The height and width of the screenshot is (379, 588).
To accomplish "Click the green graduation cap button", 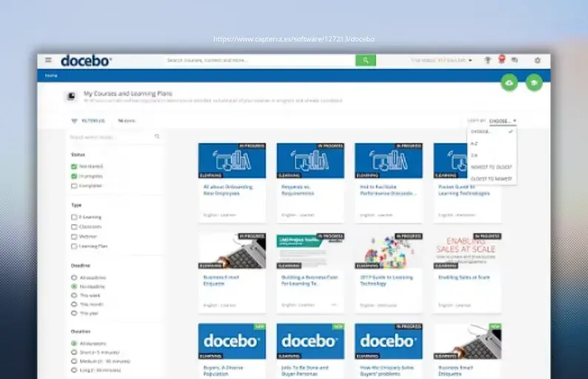I will coord(534,83).
